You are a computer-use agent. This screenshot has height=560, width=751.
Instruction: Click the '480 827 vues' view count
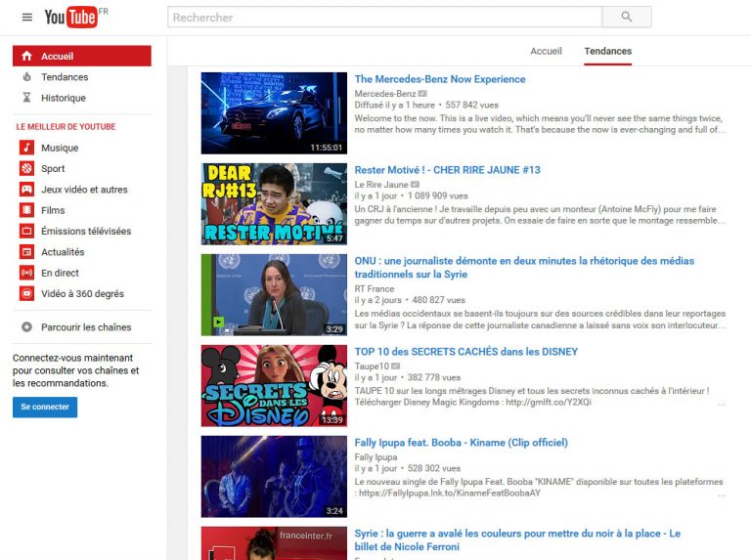coord(438,301)
